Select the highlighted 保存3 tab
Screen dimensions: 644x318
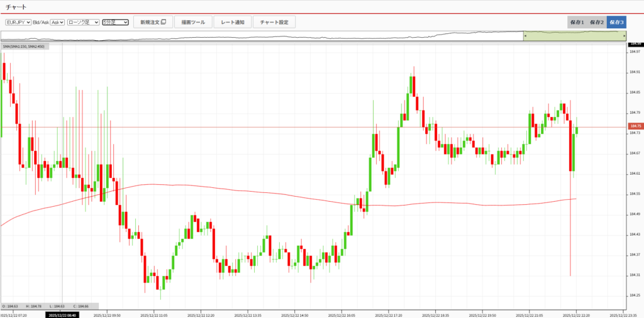[x=616, y=22]
